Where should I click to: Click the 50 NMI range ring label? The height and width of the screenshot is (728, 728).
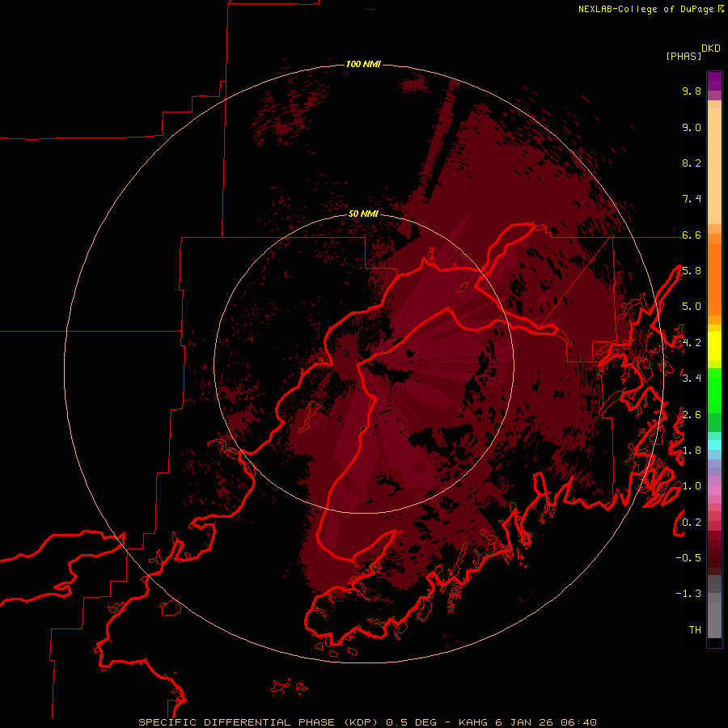363,214
